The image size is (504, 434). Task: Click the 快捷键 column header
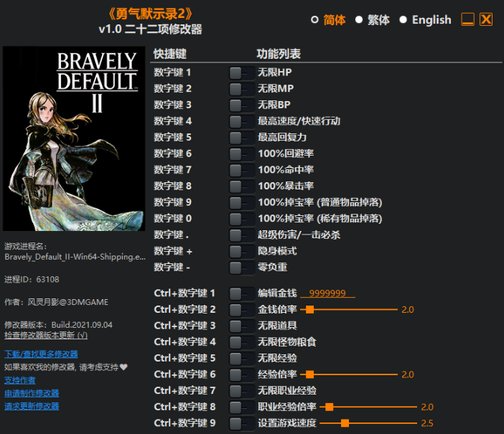pyautogui.click(x=170, y=54)
